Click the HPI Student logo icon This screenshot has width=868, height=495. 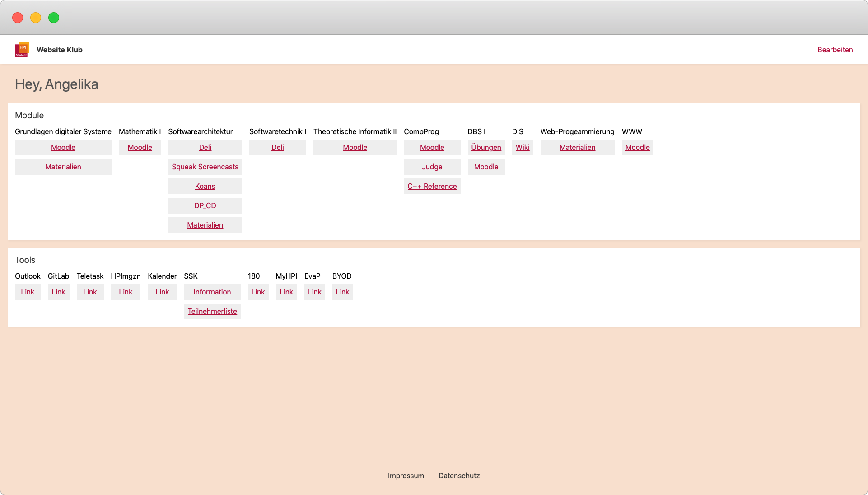[22, 50]
